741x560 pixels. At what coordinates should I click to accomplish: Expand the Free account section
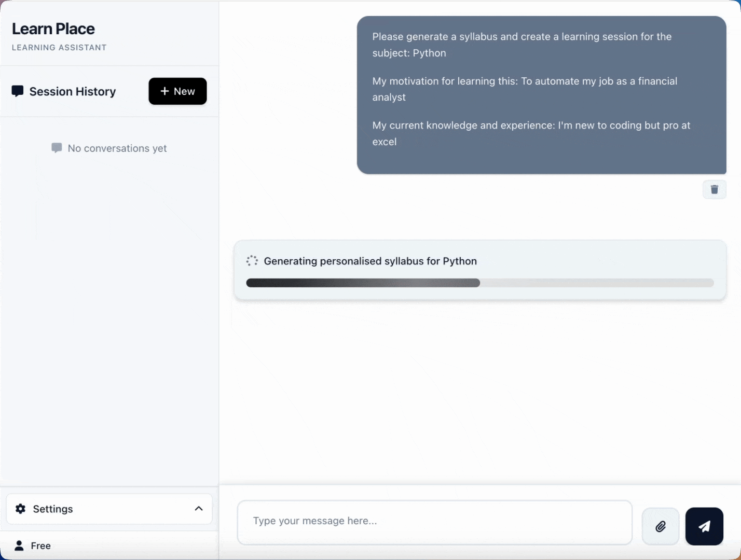click(40, 545)
